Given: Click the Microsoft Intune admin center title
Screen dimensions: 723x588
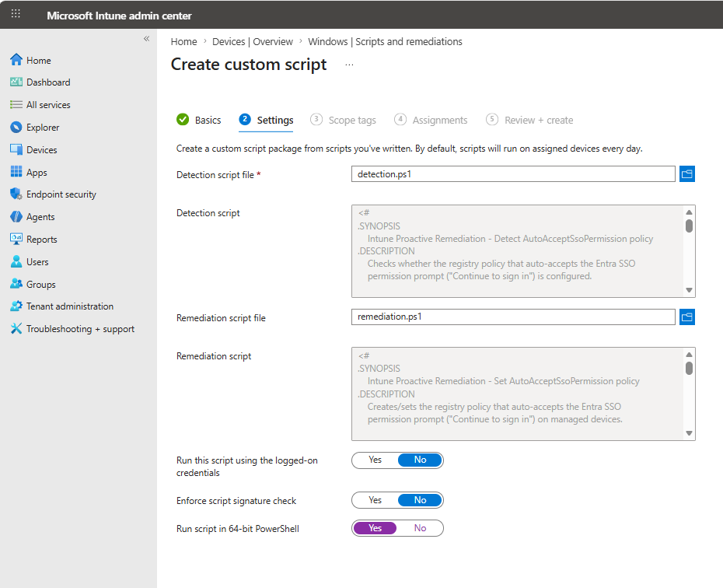Looking at the screenshot, I should tap(119, 16).
